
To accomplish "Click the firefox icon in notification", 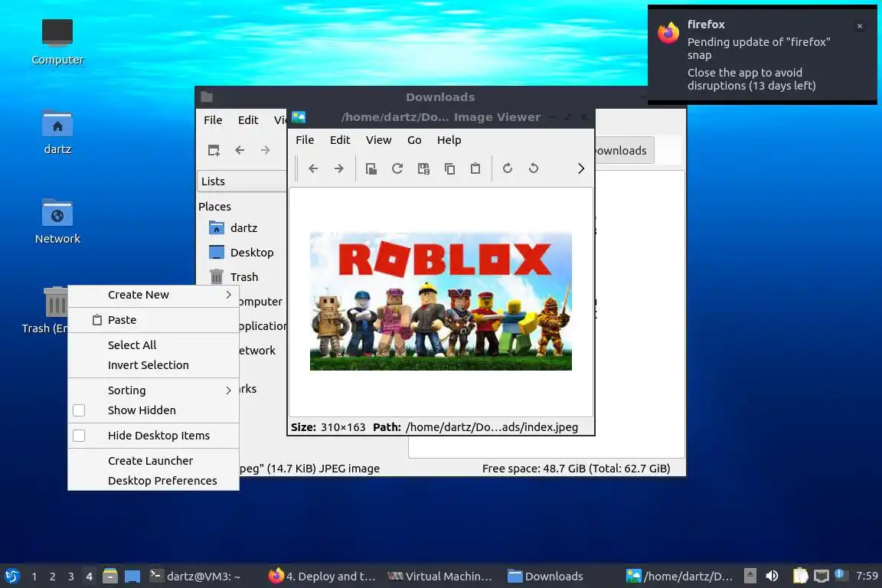I will [x=668, y=33].
